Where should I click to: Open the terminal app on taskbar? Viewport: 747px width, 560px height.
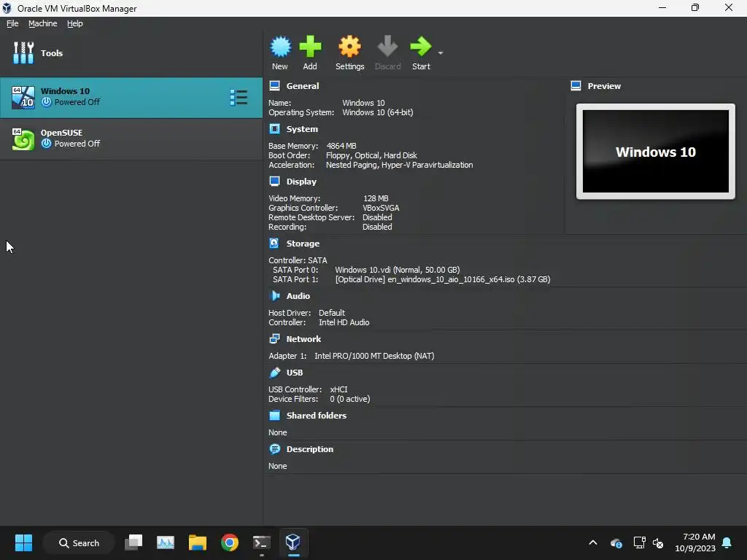pyautogui.click(x=262, y=542)
